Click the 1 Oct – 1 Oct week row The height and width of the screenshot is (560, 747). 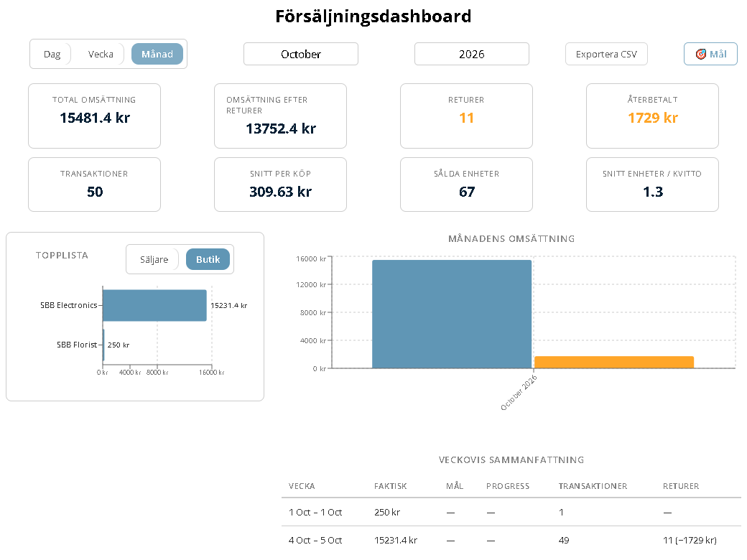pos(511,513)
